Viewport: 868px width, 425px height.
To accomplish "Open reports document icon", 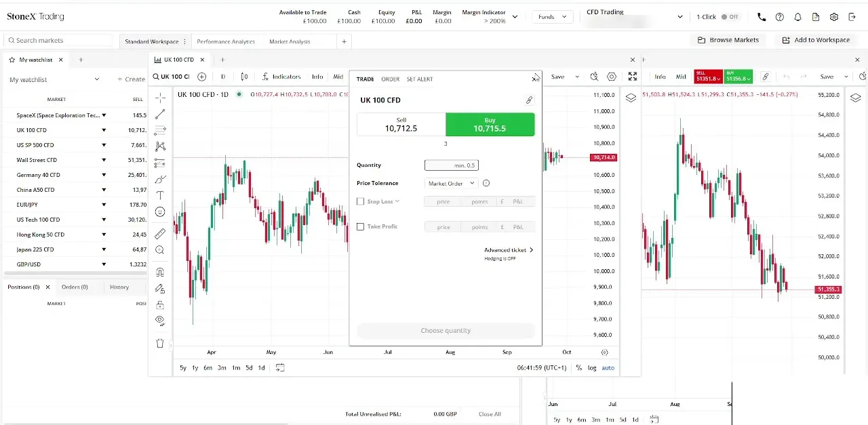I will click(816, 17).
